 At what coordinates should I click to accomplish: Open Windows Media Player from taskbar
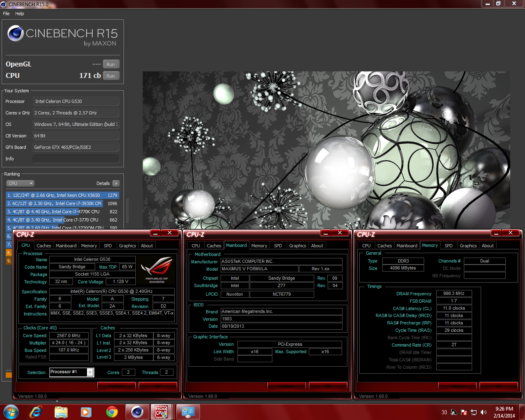pos(86,412)
